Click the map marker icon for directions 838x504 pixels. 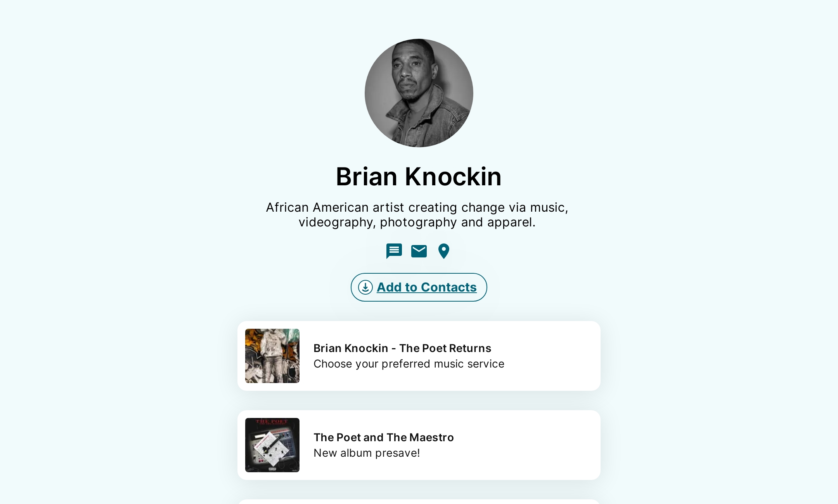pyautogui.click(x=443, y=251)
